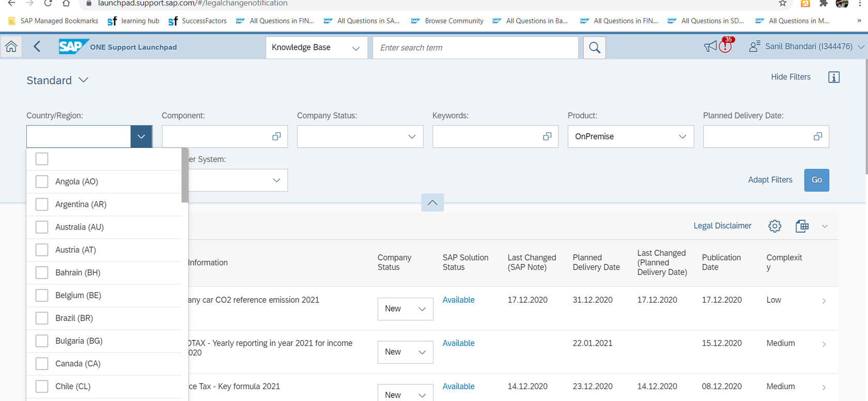
Task: Open the Available link in the CO2 emission row
Action: click(458, 300)
